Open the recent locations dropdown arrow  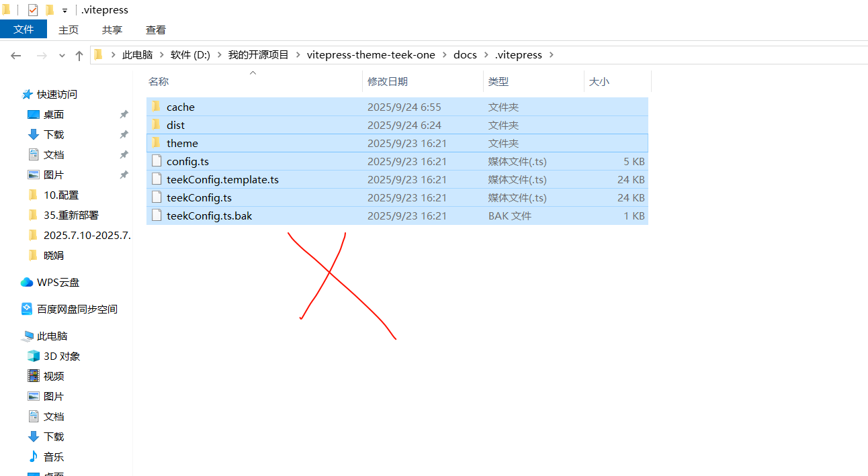(x=62, y=56)
